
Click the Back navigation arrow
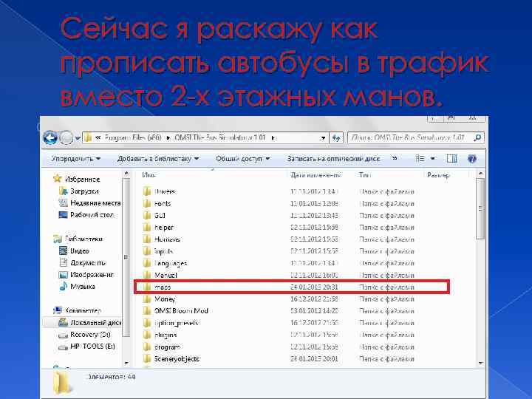50,137
